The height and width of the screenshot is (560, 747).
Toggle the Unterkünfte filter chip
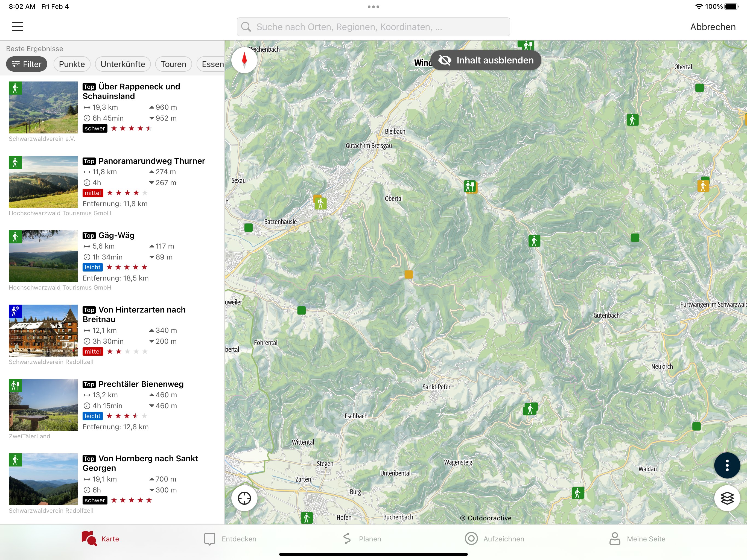coord(122,64)
